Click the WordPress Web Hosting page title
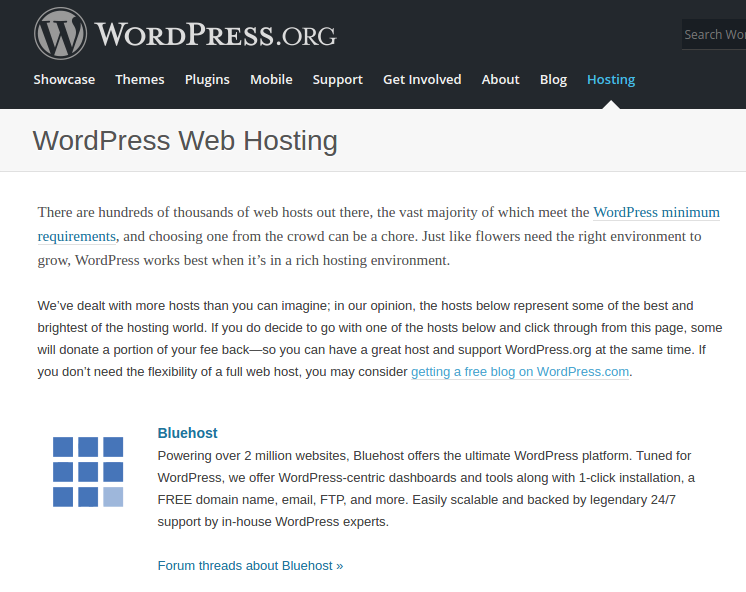The image size is (746, 592). [185, 140]
